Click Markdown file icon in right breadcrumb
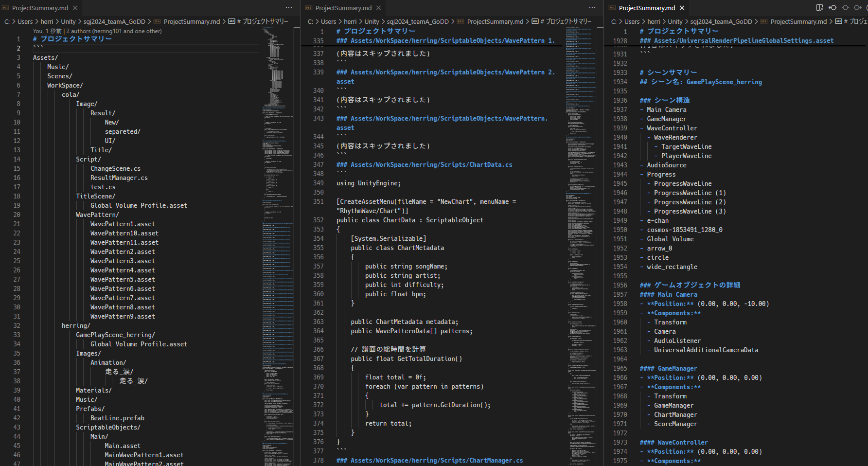 tap(764, 21)
